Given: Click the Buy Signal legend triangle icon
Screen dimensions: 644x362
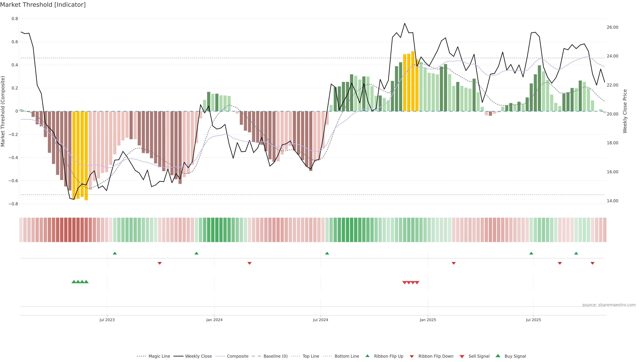Looking at the screenshot, I should [x=498, y=356].
